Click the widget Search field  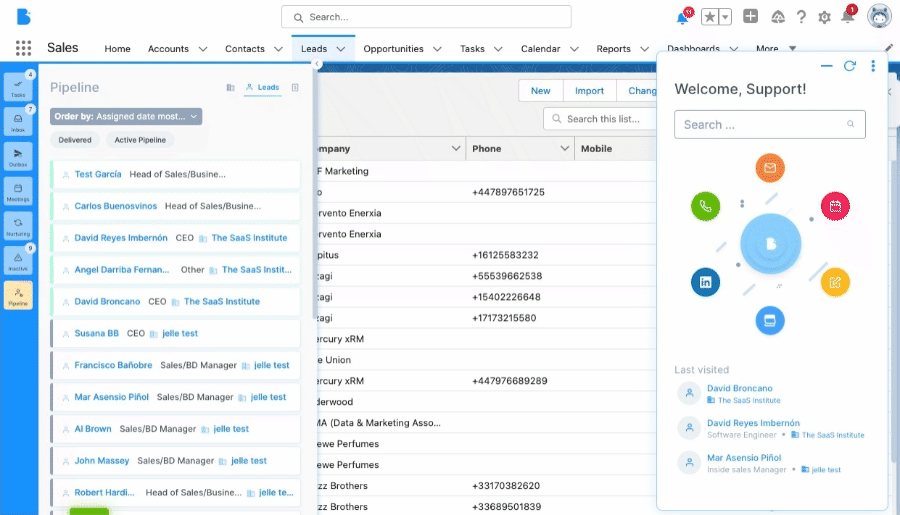tap(770, 125)
